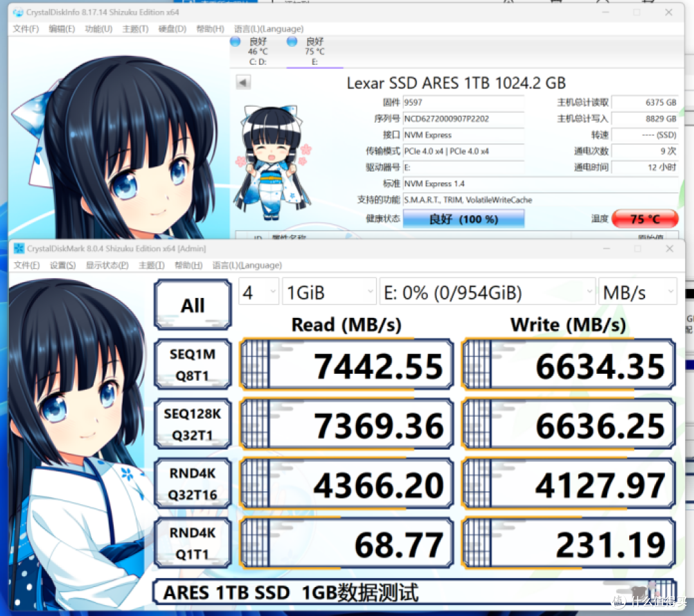Run the RND4K Q1T1 test

click(x=193, y=543)
